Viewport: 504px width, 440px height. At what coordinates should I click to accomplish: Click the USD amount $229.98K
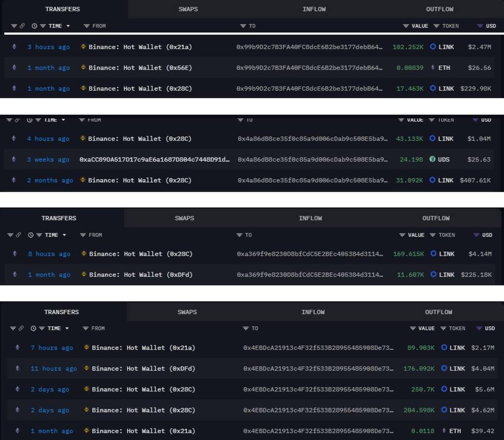click(476, 88)
